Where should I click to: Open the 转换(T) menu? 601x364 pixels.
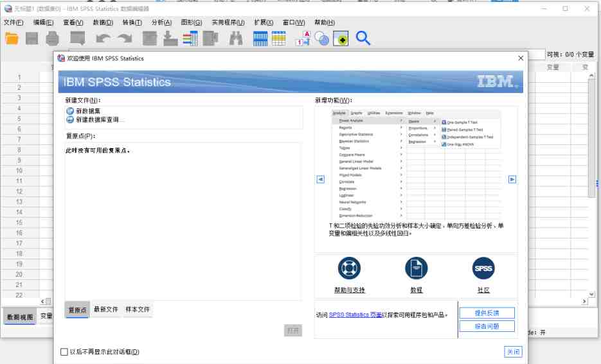pos(132,22)
